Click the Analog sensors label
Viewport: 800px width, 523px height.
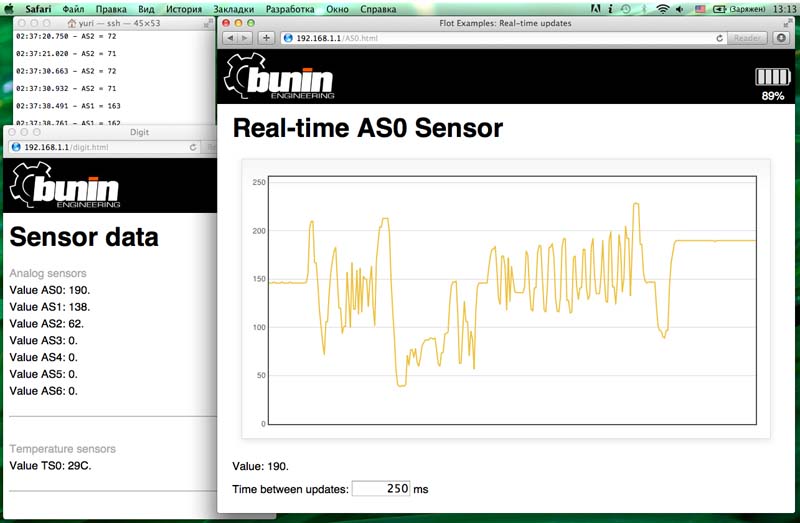click(48, 273)
